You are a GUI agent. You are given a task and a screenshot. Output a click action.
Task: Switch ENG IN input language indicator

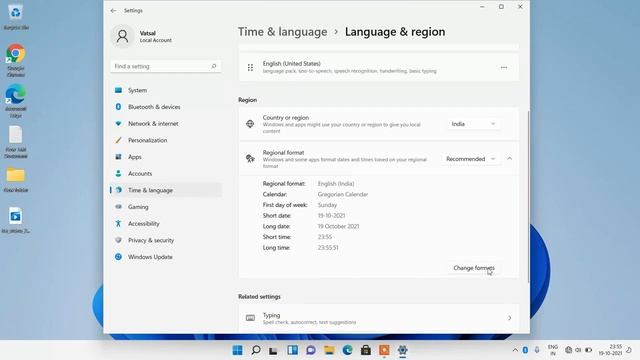tap(553, 350)
